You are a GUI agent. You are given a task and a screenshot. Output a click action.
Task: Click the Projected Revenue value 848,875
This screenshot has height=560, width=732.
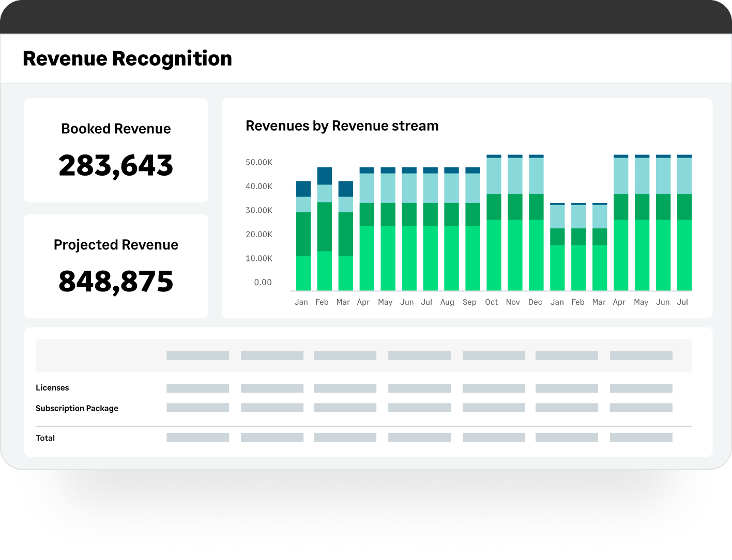pyautogui.click(x=116, y=282)
